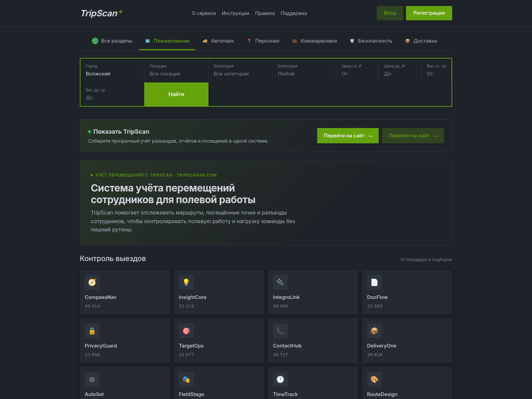This screenshot has height=399, width=532.
Task: Click the DocFlow document icon
Action: [374, 282]
